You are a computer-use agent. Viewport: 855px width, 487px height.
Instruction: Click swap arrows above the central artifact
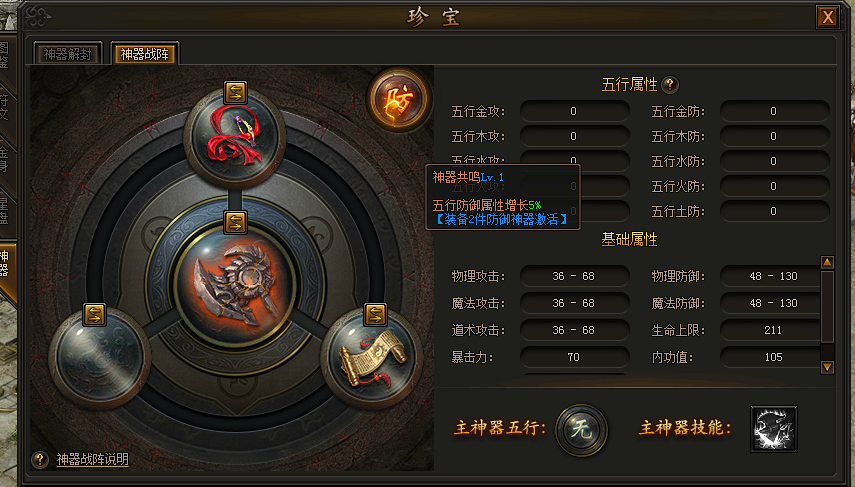(x=236, y=223)
